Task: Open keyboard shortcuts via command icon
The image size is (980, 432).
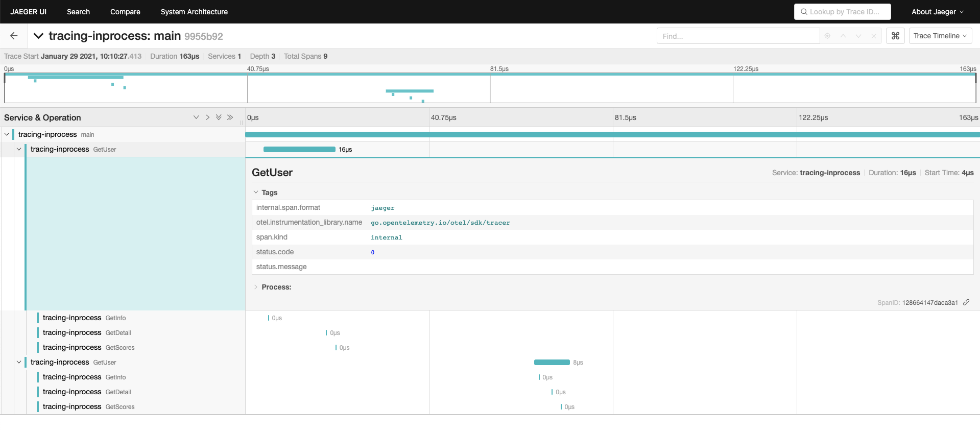Action: 895,36
